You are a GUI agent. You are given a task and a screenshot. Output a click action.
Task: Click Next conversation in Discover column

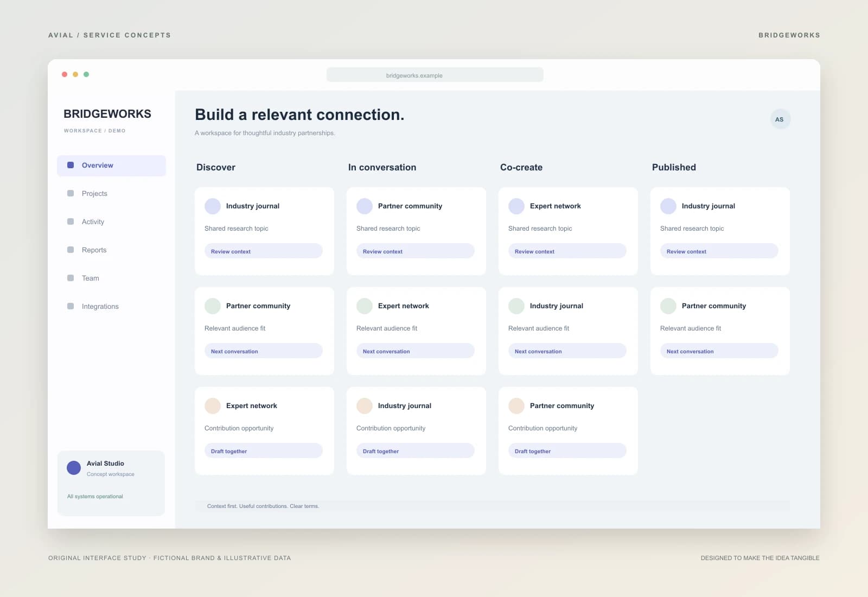click(x=264, y=351)
